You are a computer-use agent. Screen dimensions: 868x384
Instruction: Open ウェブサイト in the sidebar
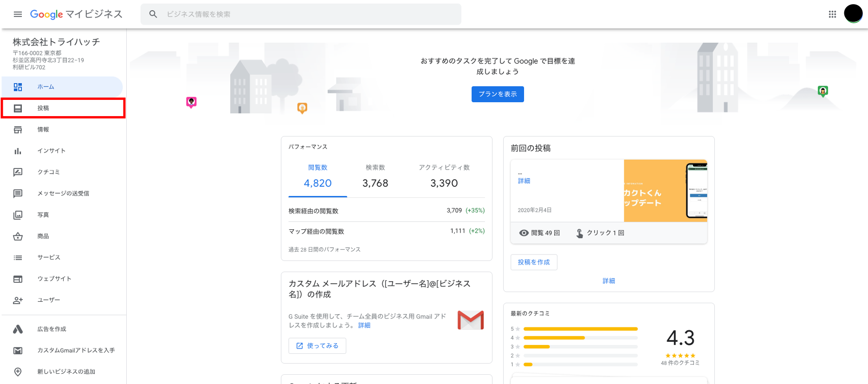[62, 279]
